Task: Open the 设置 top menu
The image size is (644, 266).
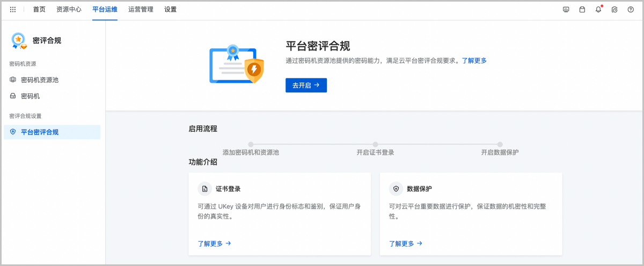Action: 170,10
